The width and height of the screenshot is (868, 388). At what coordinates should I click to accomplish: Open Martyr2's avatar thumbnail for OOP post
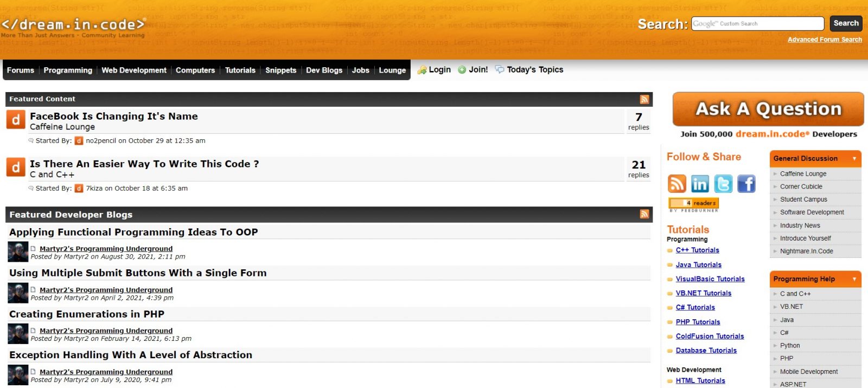18,252
